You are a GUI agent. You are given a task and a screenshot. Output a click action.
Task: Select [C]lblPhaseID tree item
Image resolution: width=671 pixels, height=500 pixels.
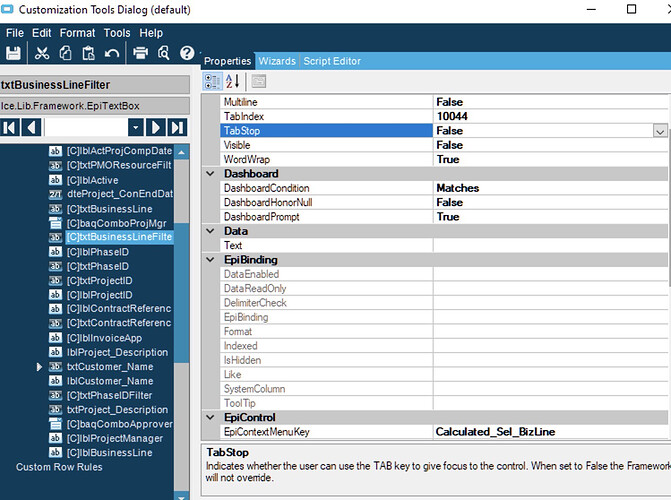click(x=98, y=252)
